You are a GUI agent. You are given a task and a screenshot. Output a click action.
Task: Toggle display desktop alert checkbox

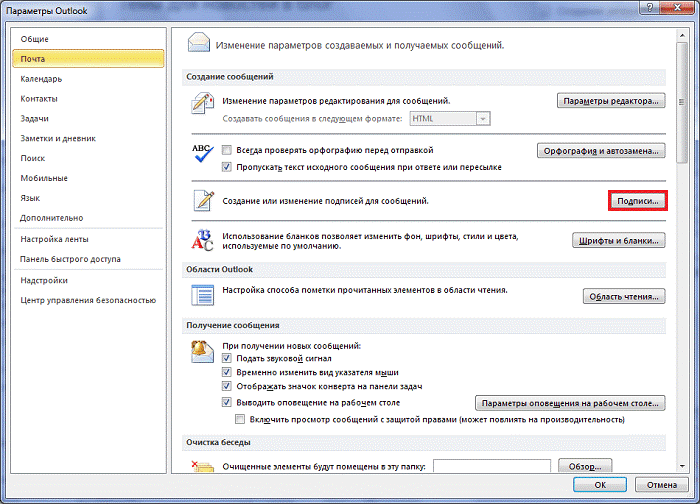pos(227,402)
